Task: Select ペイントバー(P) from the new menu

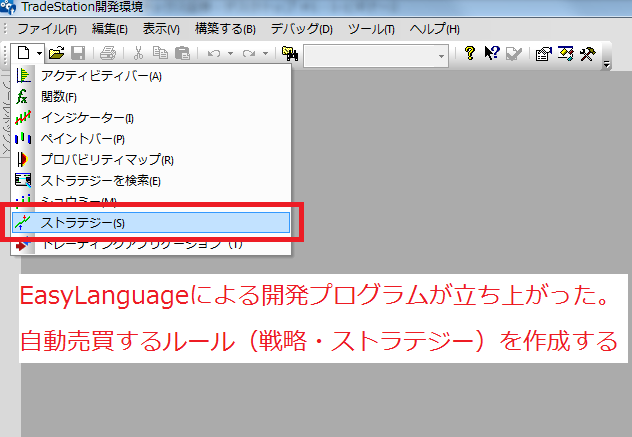Action: [151, 139]
